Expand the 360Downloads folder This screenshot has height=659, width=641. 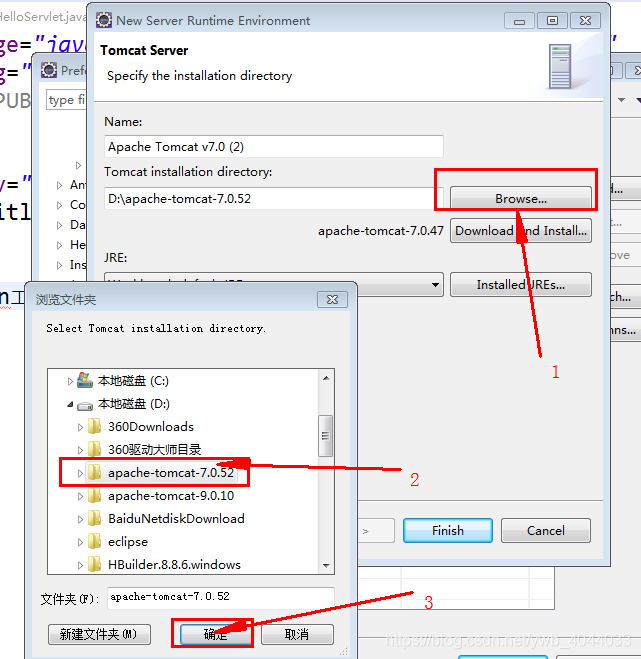80,427
